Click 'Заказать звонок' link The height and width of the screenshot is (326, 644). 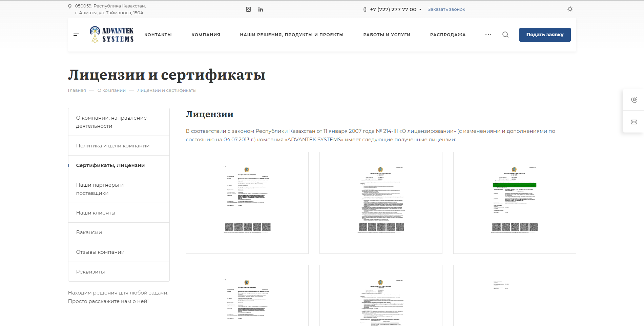click(446, 9)
